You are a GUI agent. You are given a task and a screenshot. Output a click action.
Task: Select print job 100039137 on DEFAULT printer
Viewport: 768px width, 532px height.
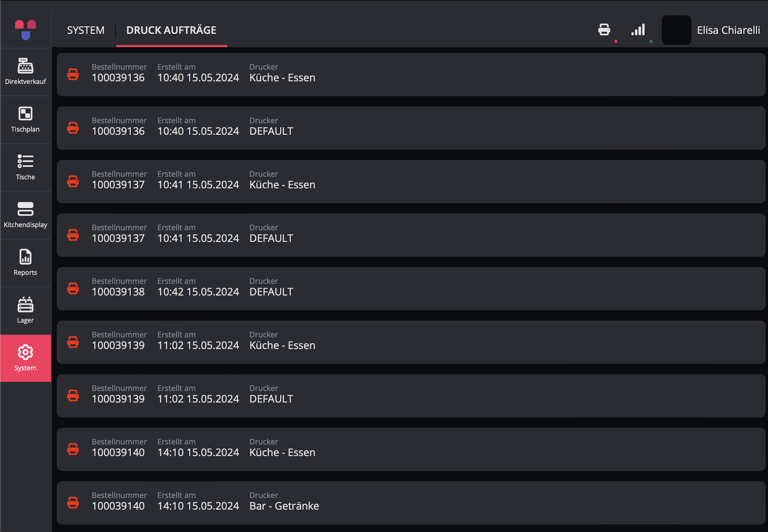coord(411,235)
